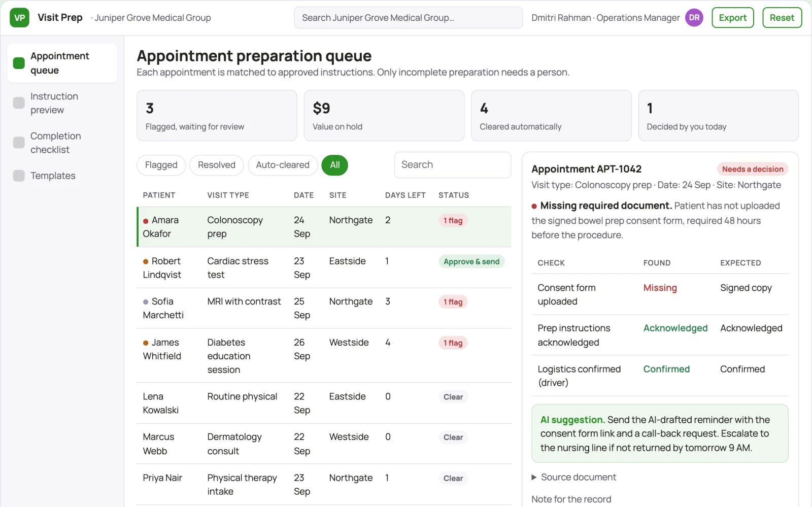Click orange status dot beside James Whitfield
This screenshot has width=812, height=507.
[x=146, y=343]
